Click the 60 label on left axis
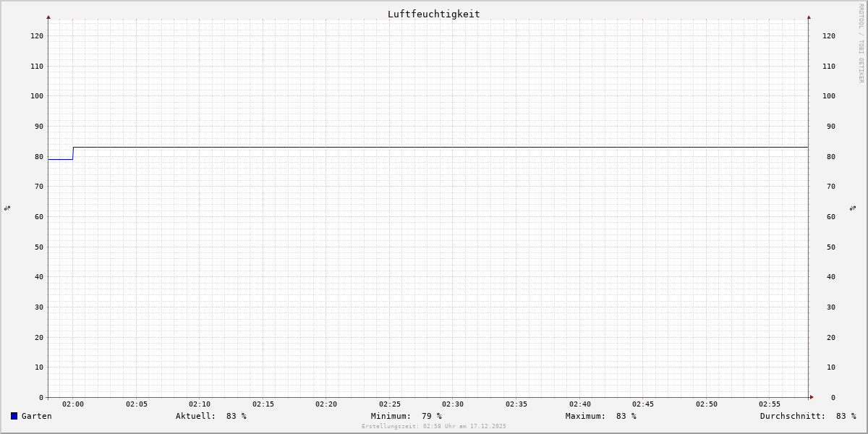Screen dimensions: 868x434 (x=39, y=216)
